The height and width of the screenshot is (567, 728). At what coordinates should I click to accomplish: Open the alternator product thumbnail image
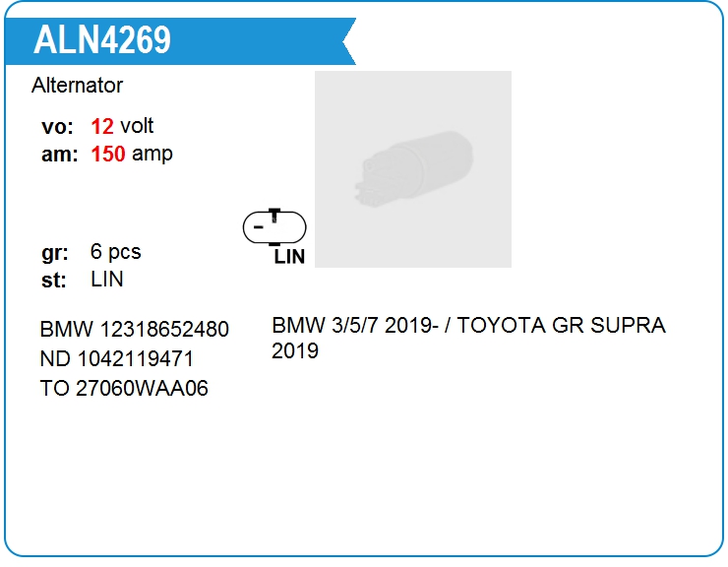coord(413,169)
